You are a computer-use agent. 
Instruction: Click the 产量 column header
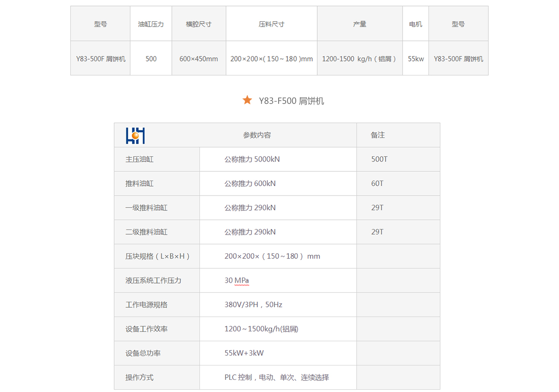coord(360,24)
